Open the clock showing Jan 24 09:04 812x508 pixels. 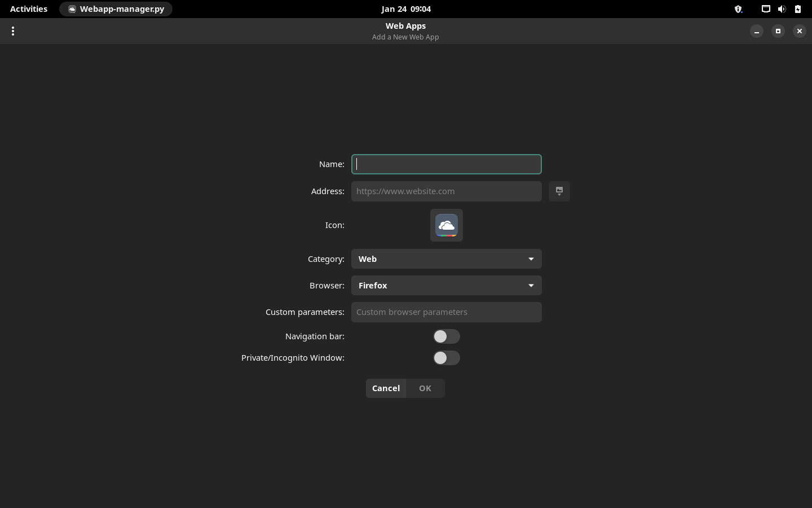pos(406,9)
